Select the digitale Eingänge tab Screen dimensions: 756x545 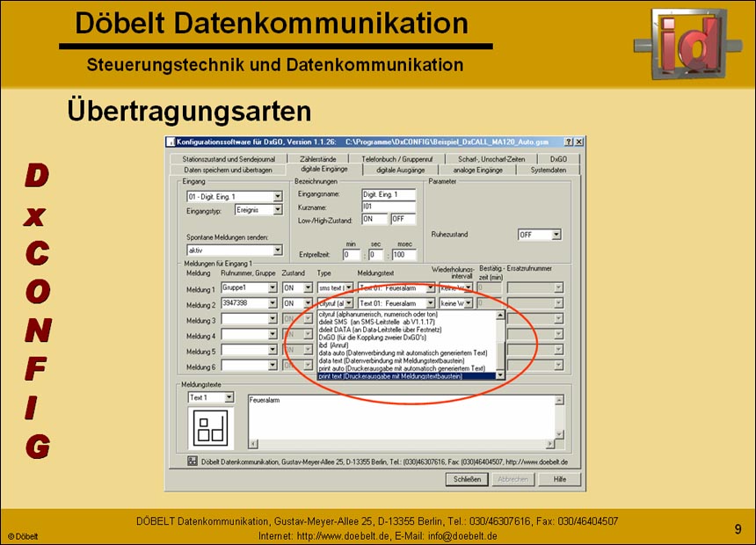coord(324,170)
